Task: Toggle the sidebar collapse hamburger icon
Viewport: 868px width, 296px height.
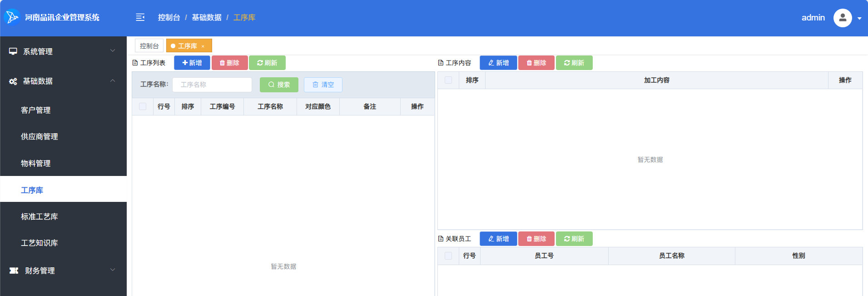Action: click(x=140, y=17)
